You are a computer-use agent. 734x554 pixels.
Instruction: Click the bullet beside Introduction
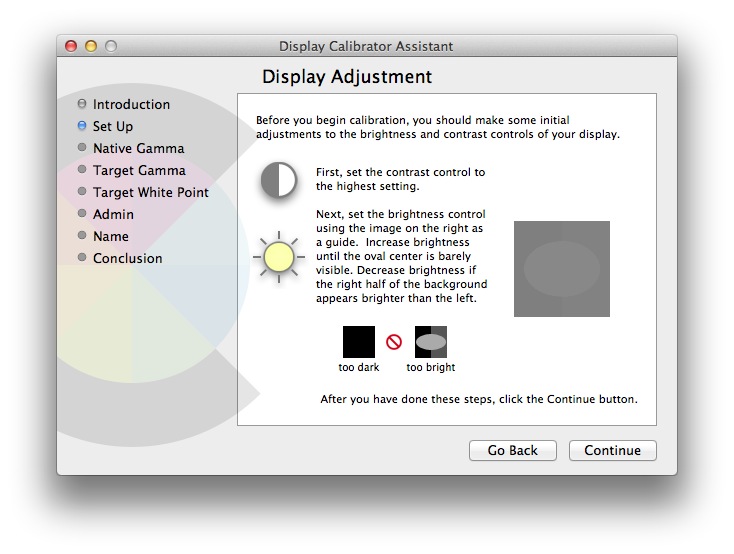pos(82,103)
